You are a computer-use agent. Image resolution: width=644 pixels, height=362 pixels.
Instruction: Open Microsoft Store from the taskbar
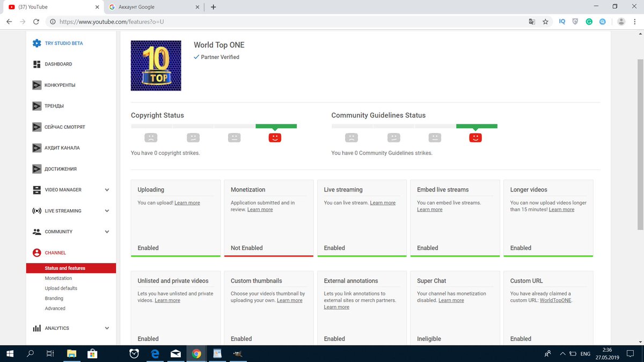92,354
